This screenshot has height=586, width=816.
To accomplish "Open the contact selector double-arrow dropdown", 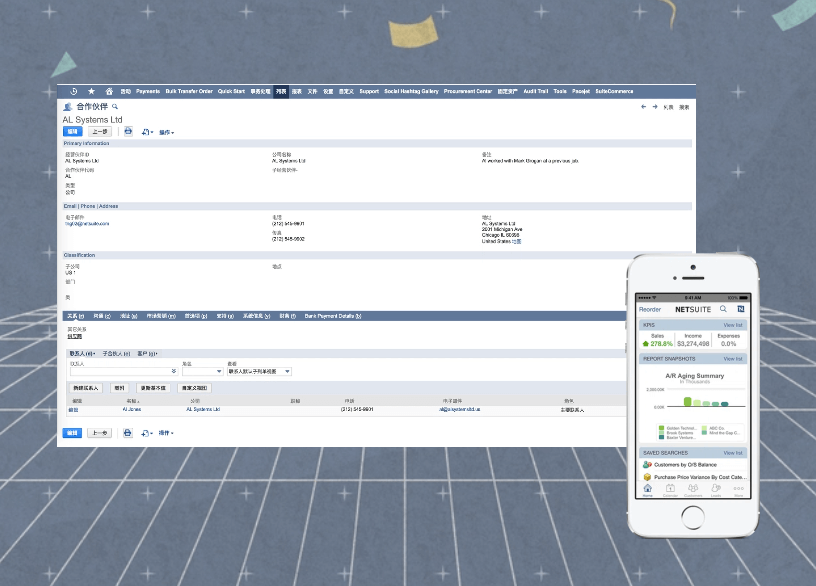I will click(174, 371).
